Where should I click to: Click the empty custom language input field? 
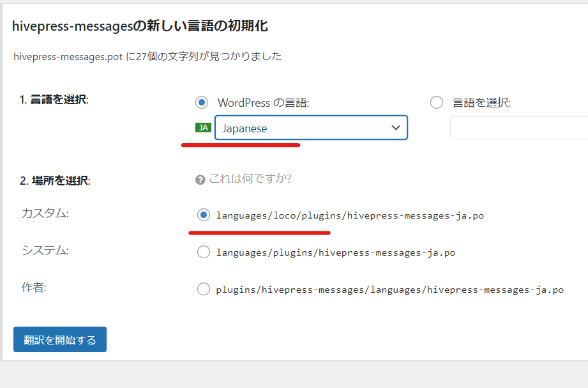(x=518, y=128)
